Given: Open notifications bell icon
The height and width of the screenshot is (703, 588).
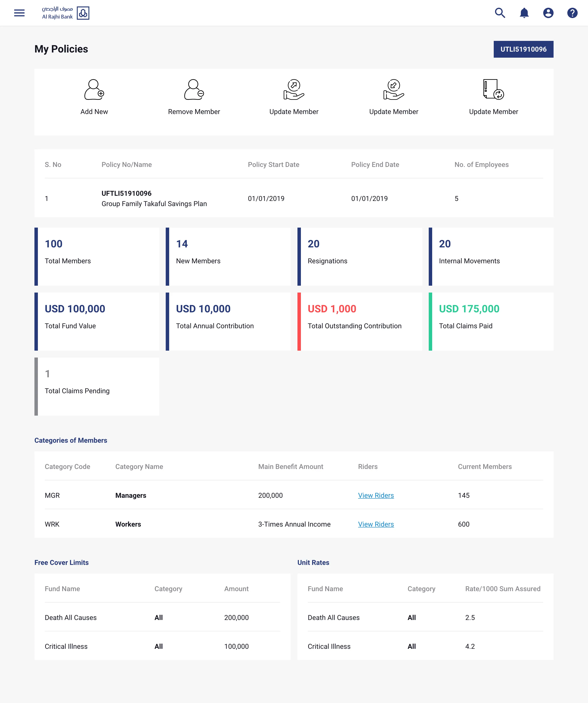Looking at the screenshot, I should click(524, 13).
